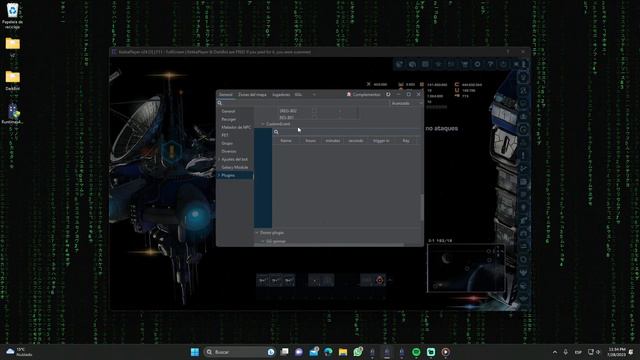Focus the top config search field
This screenshot has height=360, width=640.
303,103
